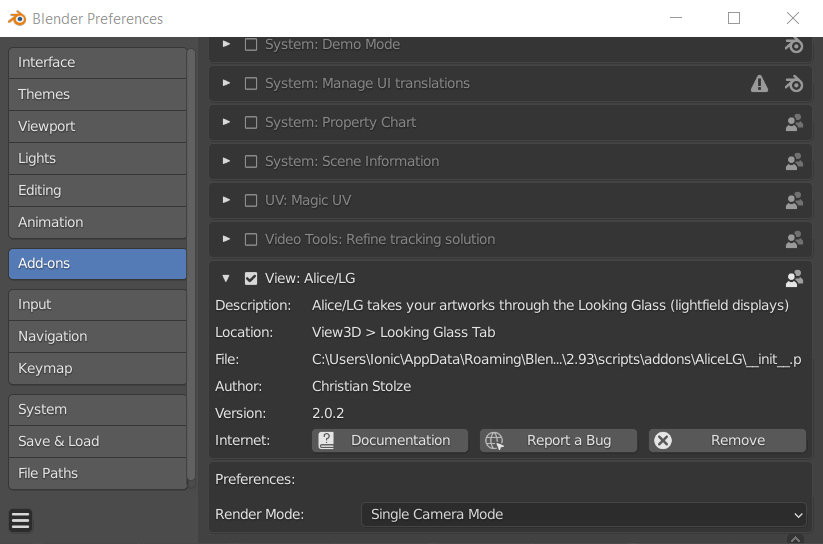Open the hamburger preferences menu
The height and width of the screenshot is (544, 823).
pyautogui.click(x=20, y=520)
